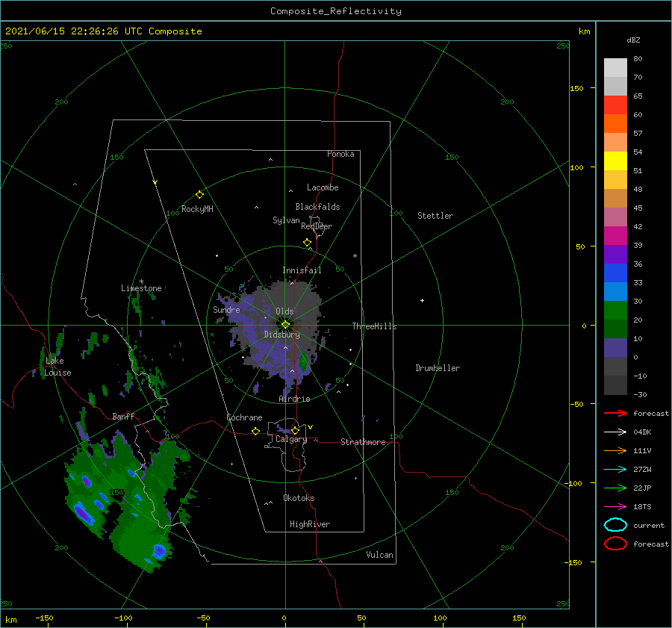Image resolution: width=672 pixels, height=628 pixels.
Task: Click yellow diamond marker below RedDeer
Action: 307,243
